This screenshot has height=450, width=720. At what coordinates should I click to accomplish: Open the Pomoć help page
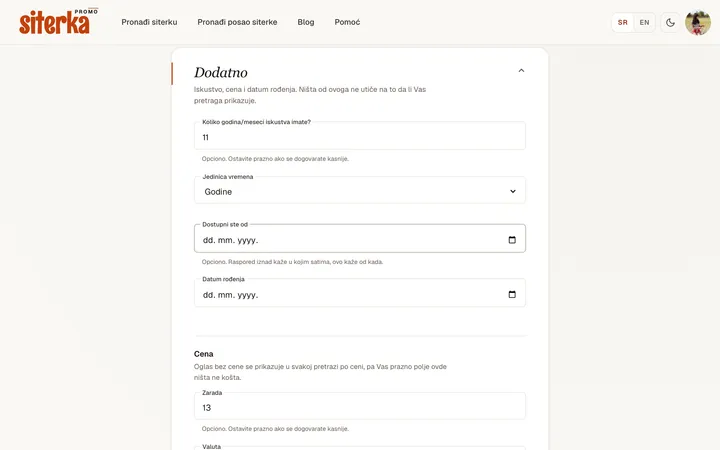coord(347,22)
